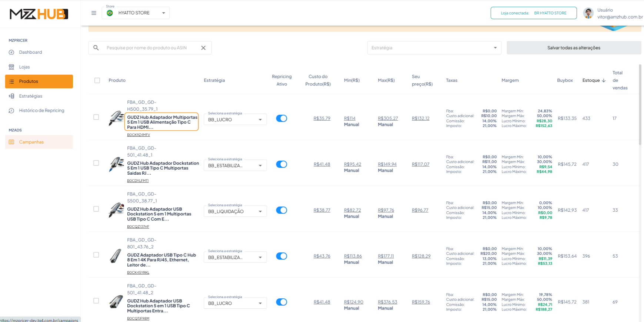Click the hamburger menu icon

[94, 13]
